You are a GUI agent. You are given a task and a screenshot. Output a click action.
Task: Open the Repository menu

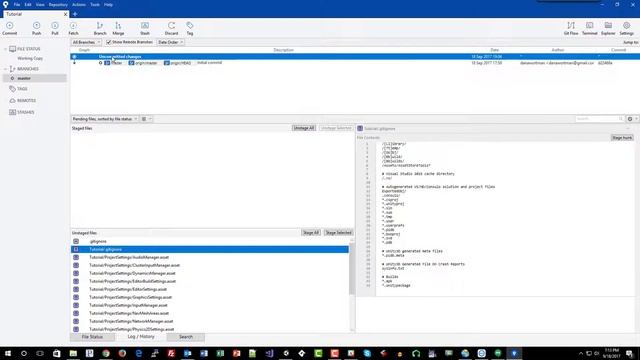click(x=58, y=4)
